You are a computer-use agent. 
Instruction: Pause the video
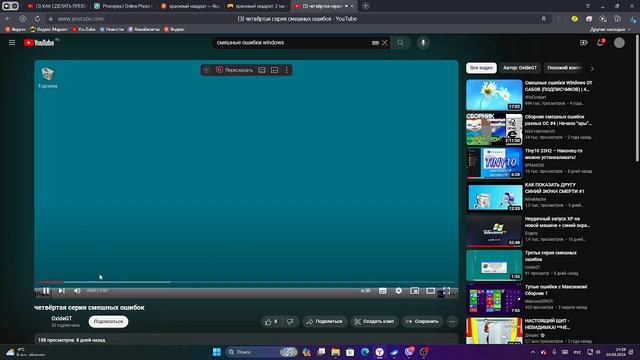[x=46, y=291]
